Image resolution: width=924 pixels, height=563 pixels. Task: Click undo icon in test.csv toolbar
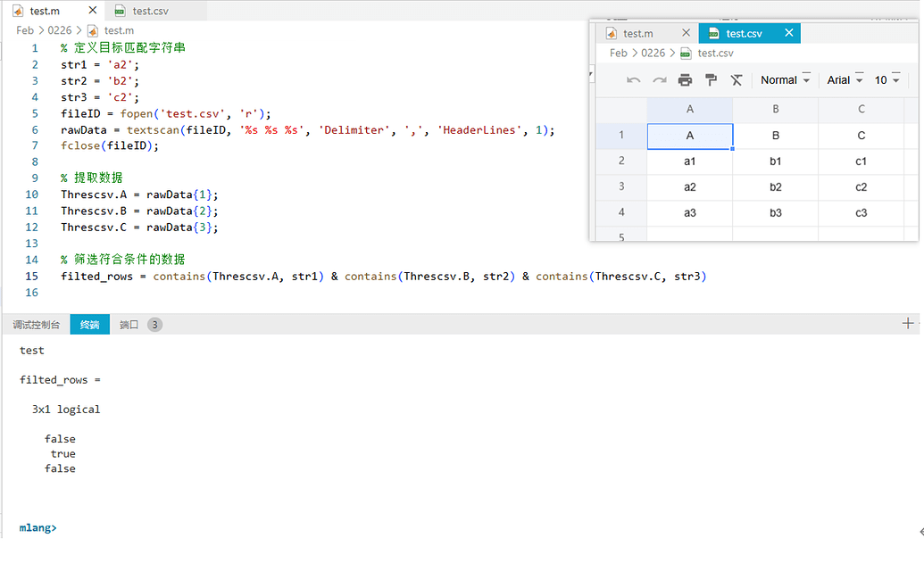[x=634, y=80]
